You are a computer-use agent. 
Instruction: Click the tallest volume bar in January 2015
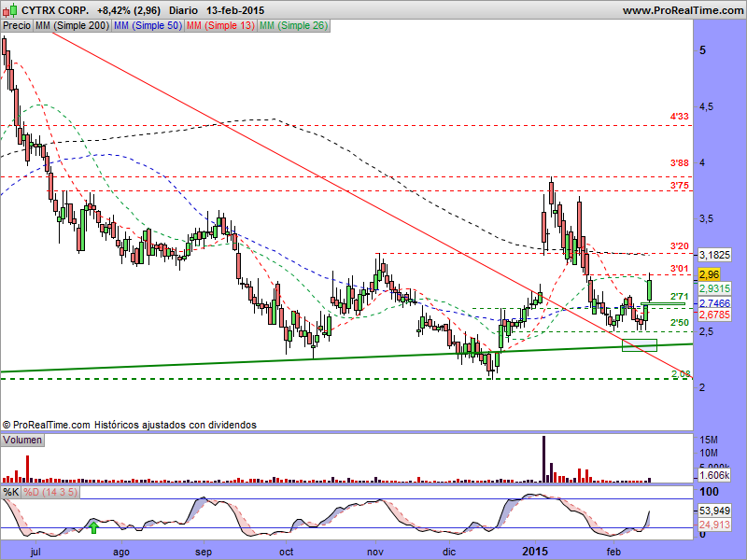coord(543,459)
